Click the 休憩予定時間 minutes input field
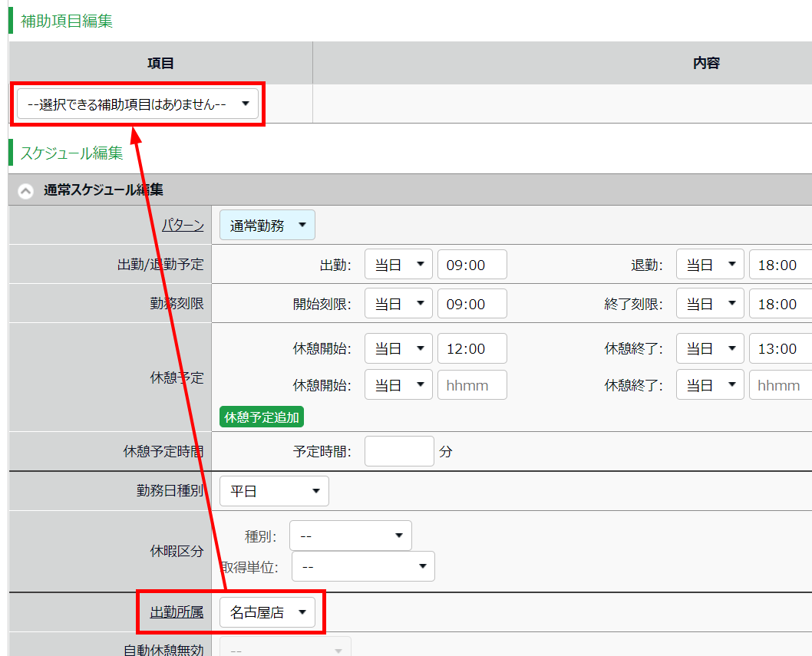812x656 pixels. click(x=399, y=451)
